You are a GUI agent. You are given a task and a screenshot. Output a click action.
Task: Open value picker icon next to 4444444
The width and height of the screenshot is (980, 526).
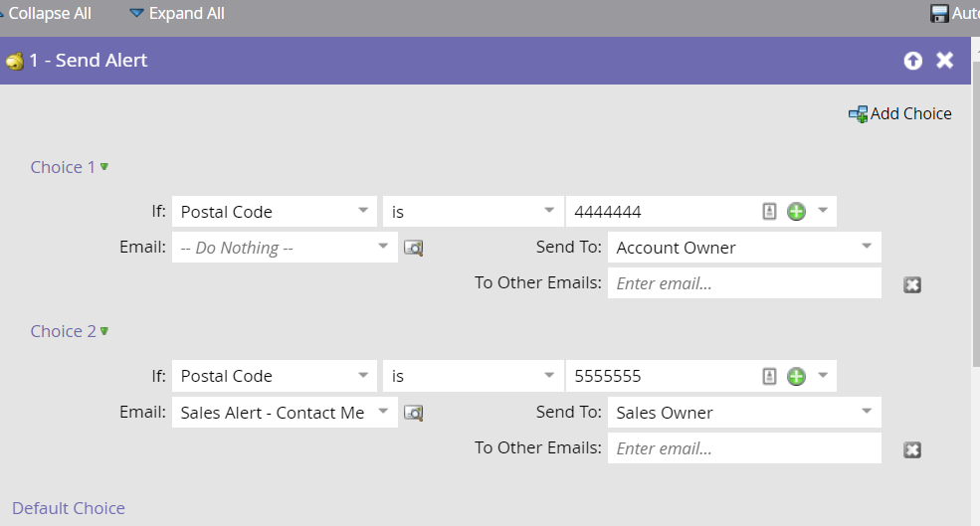coord(769,212)
